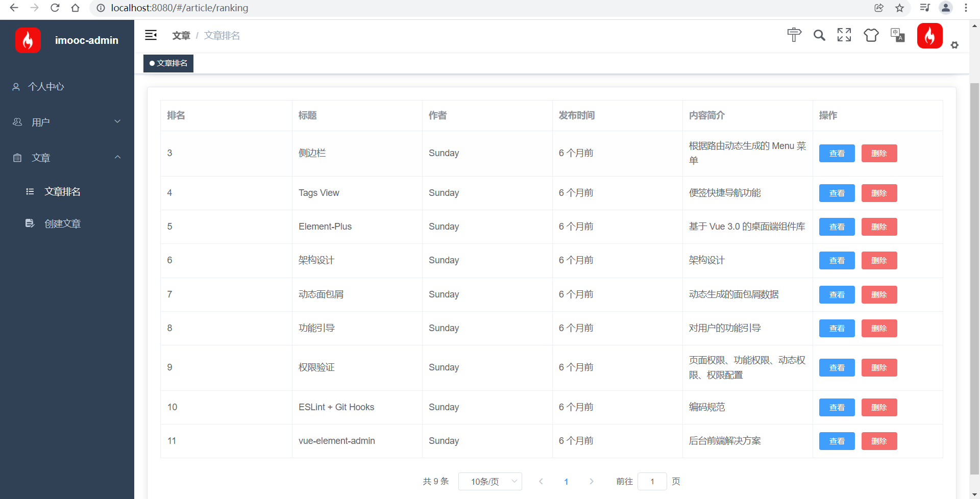Viewport: 980px width, 499px height.
Task: Go to next page arrow
Action: coord(591,481)
